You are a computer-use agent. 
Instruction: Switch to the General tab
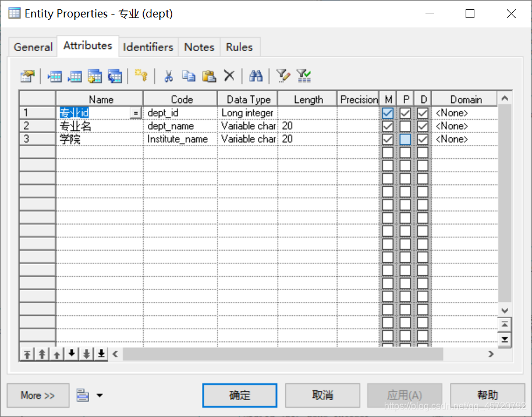click(x=33, y=47)
